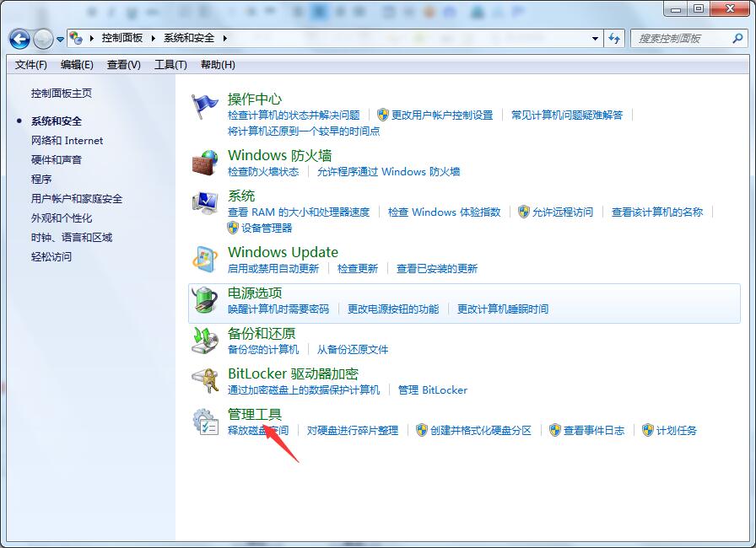Open the 编辑(E) menu
756x548 pixels.
click(x=77, y=65)
